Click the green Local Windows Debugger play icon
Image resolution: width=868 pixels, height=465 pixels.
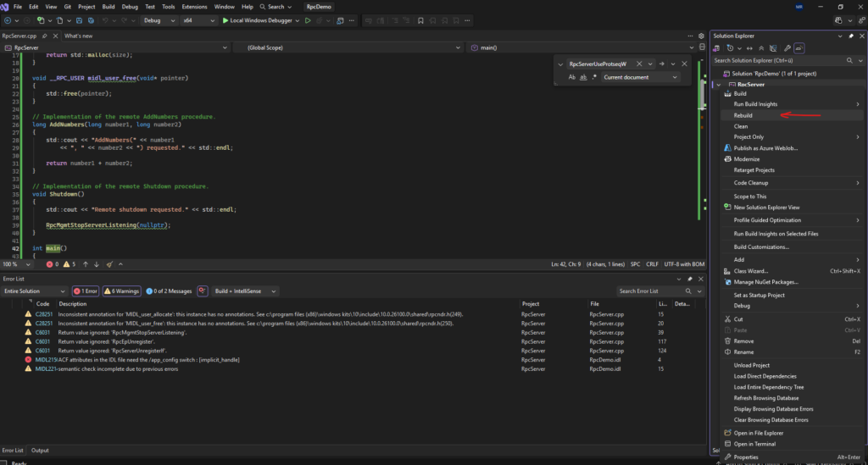point(225,20)
